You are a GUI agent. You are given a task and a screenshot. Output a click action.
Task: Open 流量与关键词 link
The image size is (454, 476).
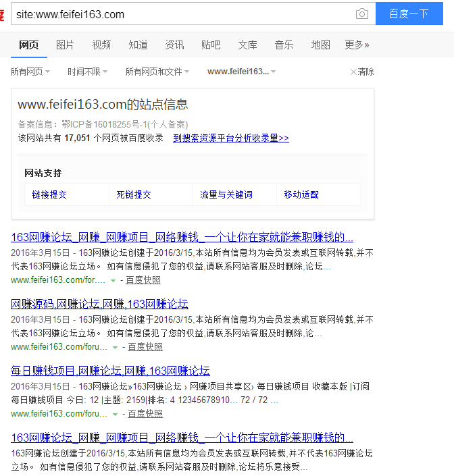pyautogui.click(x=226, y=194)
